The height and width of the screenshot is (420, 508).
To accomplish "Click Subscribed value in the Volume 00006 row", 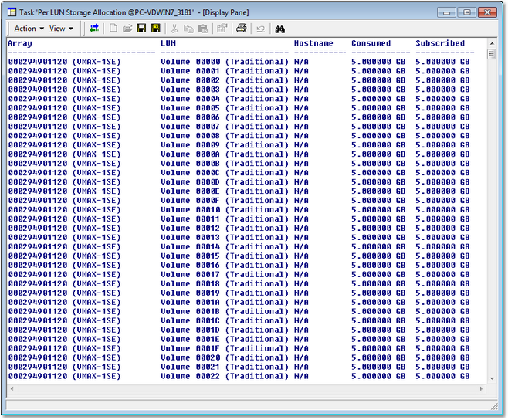I will [x=442, y=117].
